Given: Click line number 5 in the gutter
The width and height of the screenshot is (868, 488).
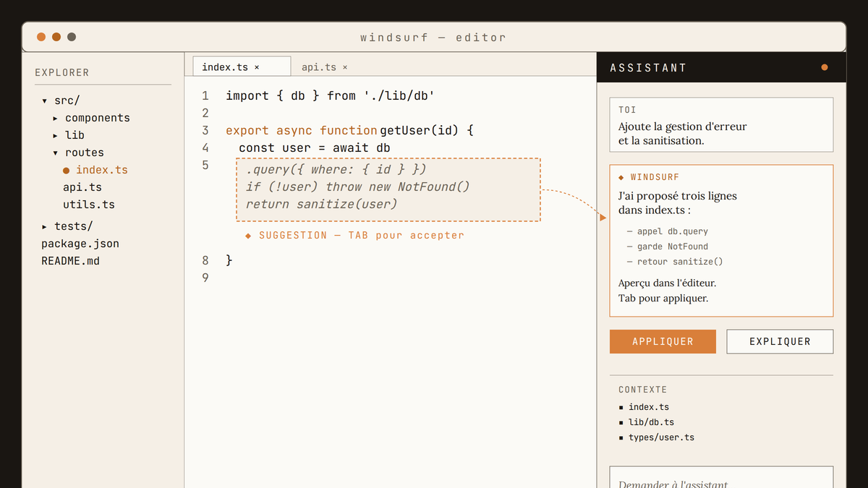Looking at the screenshot, I should click(x=205, y=165).
